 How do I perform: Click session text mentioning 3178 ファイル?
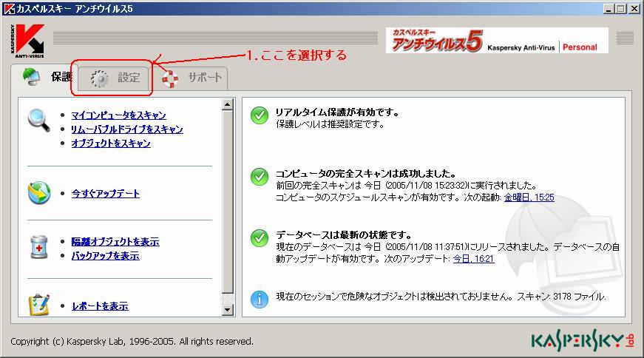click(441, 297)
